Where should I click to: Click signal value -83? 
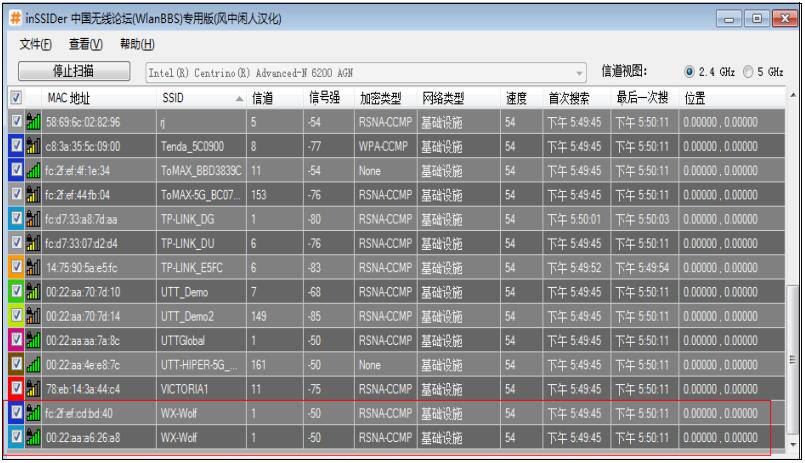point(314,267)
